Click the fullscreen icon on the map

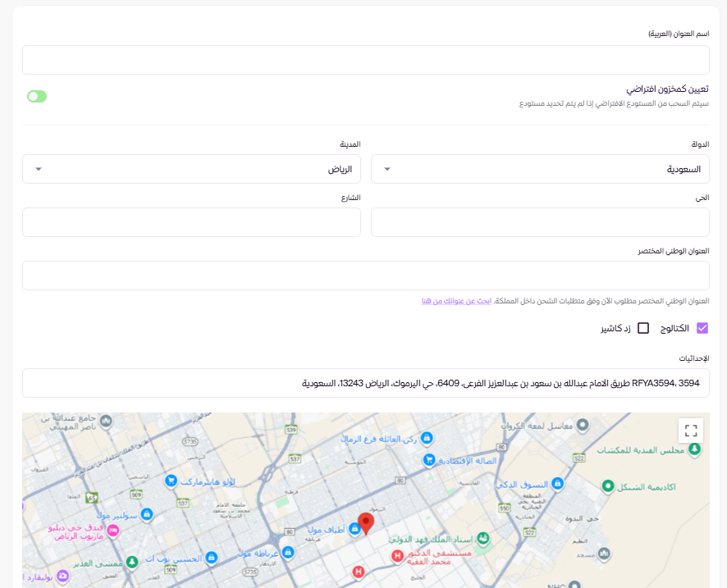click(690, 431)
